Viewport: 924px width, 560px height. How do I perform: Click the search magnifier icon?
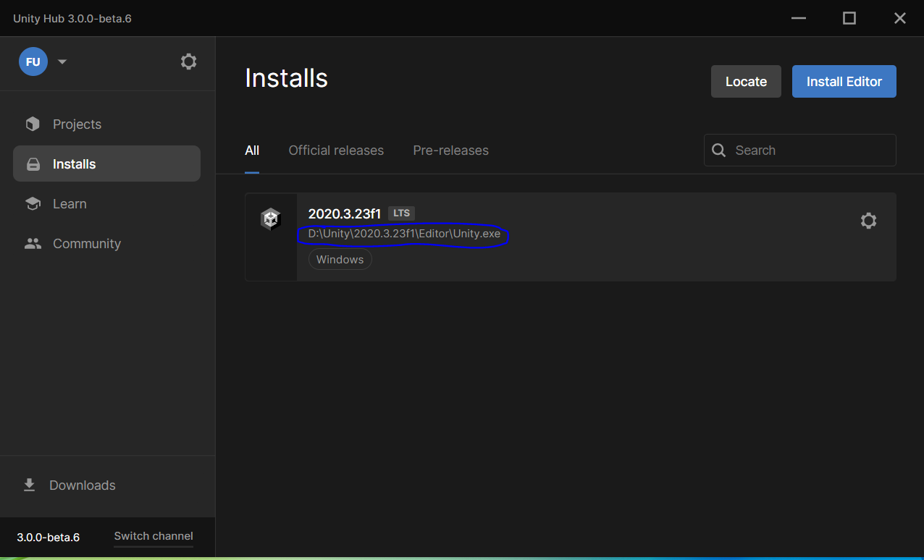click(x=719, y=150)
